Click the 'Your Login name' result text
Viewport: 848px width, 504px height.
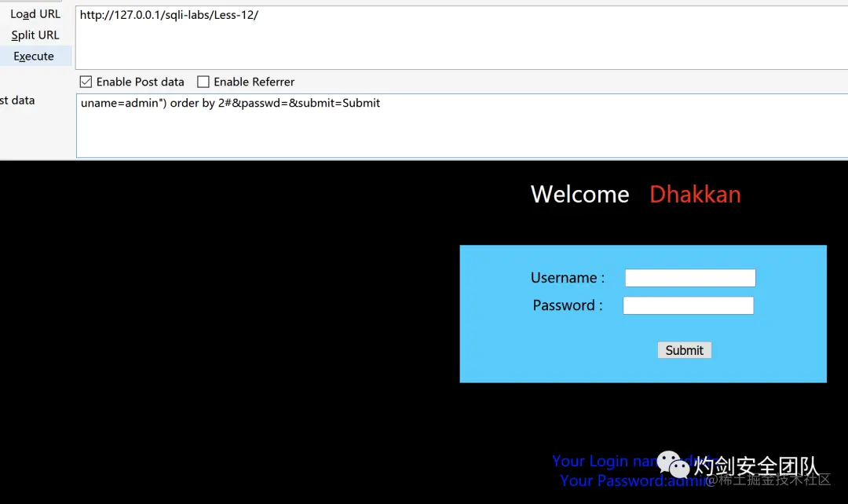pyautogui.click(x=635, y=461)
